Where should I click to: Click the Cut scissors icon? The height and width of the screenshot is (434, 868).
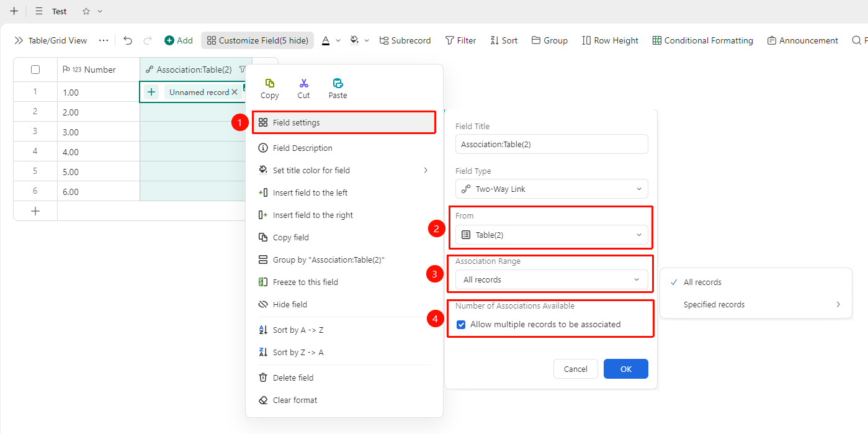(303, 83)
